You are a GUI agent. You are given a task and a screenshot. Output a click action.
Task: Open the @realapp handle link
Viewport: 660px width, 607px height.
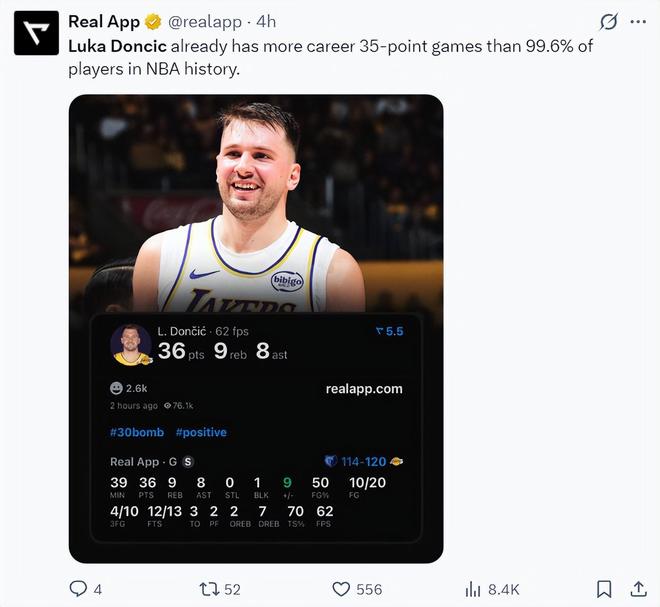click(207, 21)
